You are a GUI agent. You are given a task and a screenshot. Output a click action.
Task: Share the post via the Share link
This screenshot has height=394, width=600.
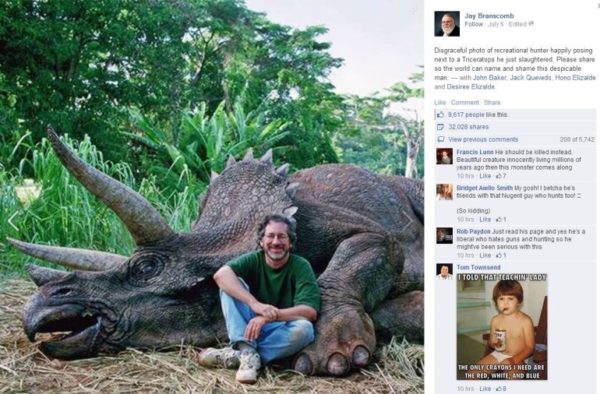click(x=492, y=103)
